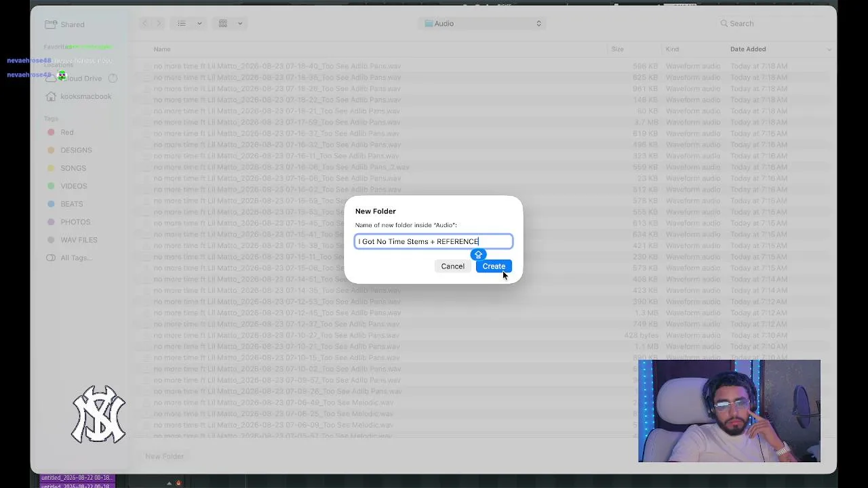The width and height of the screenshot is (868, 488).
Task: Sort by the Size column header
Action: 617,49
